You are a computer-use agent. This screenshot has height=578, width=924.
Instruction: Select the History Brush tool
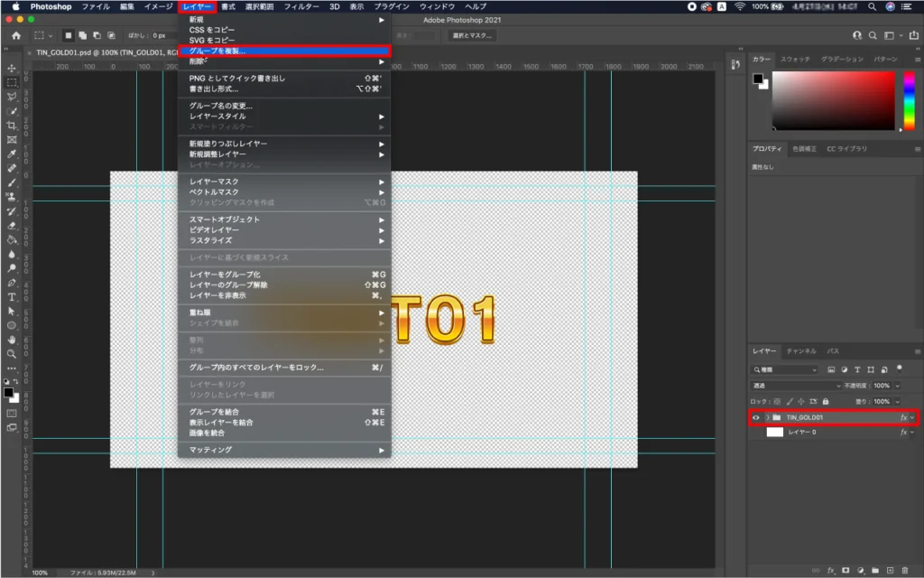(11, 211)
